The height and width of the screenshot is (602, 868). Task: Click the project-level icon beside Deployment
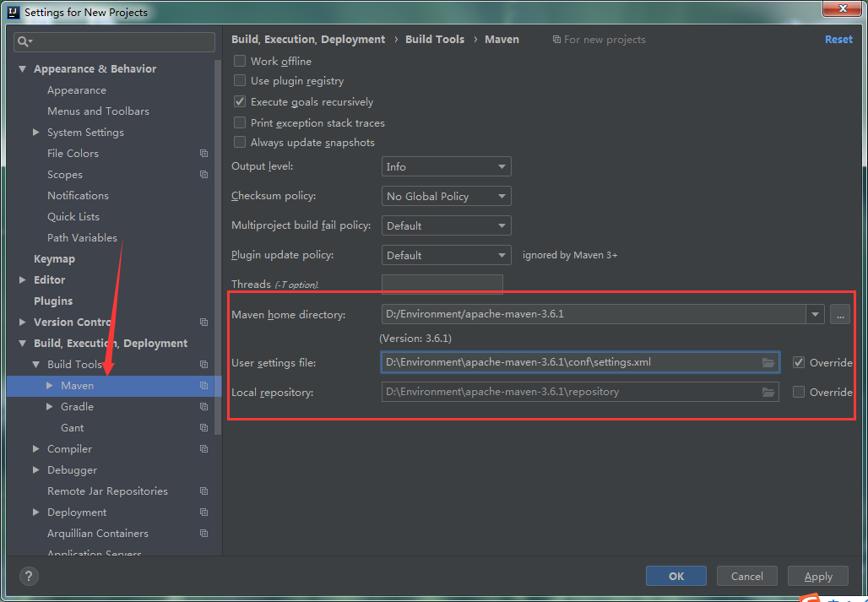[203, 512]
